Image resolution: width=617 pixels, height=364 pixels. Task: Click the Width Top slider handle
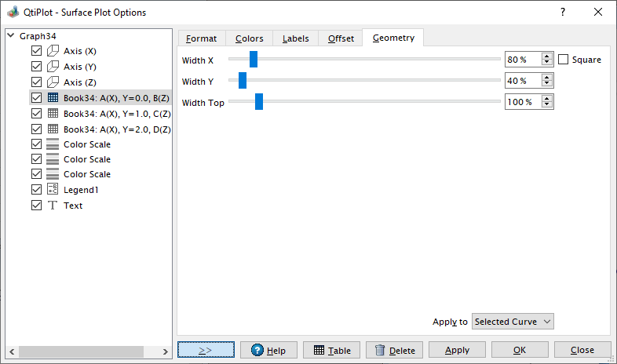pyautogui.click(x=259, y=101)
